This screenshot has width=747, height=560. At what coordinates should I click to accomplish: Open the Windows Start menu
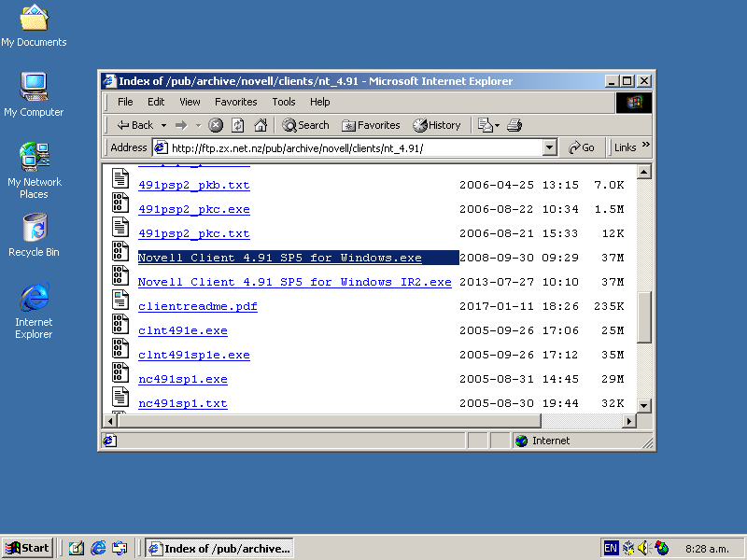click(27, 548)
